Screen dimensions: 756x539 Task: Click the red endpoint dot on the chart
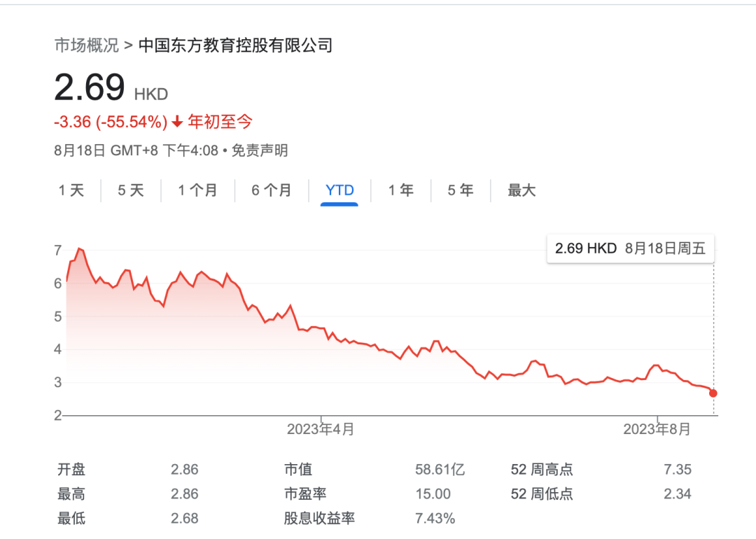click(x=713, y=393)
